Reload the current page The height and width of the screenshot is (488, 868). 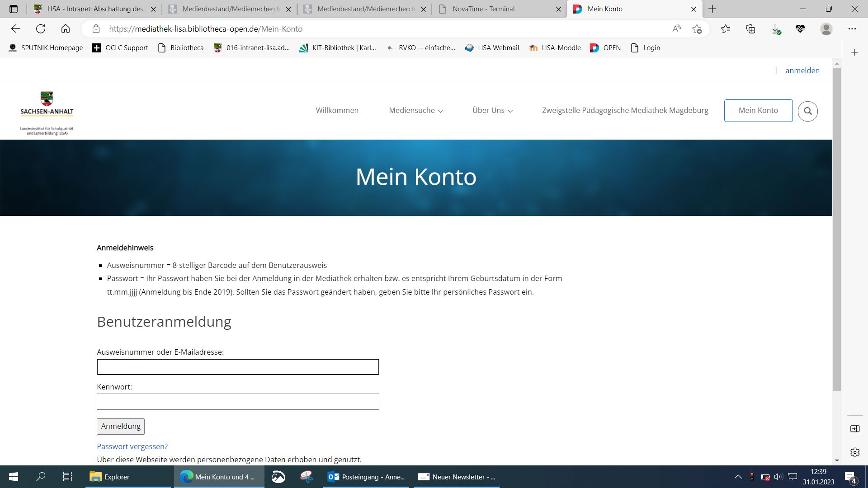click(x=41, y=29)
